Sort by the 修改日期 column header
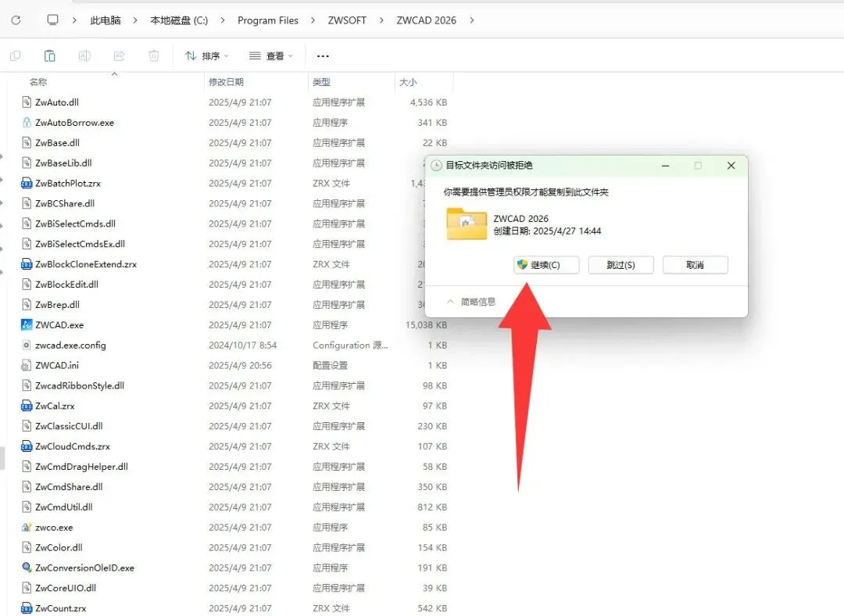The image size is (844, 616). pos(226,82)
